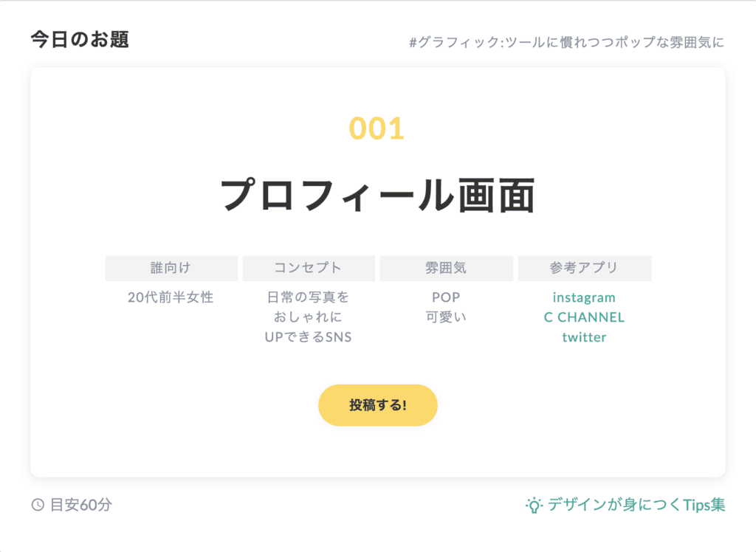Click the 参考アプリ column header
Screen dimensions: 756x552
click(x=584, y=268)
